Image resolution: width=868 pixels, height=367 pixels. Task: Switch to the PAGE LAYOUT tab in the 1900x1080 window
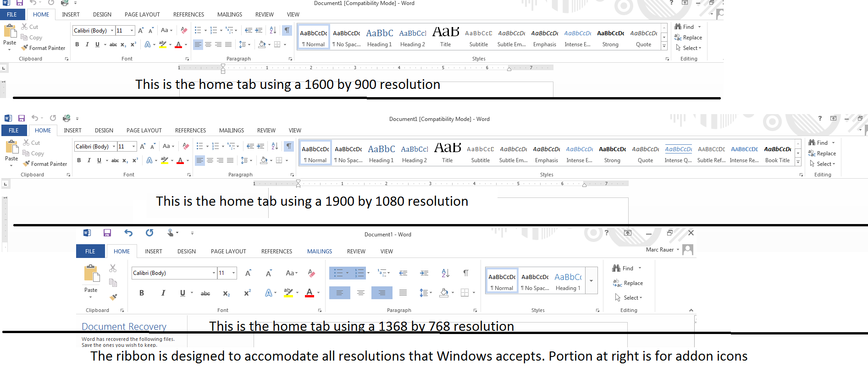pos(144,131)
